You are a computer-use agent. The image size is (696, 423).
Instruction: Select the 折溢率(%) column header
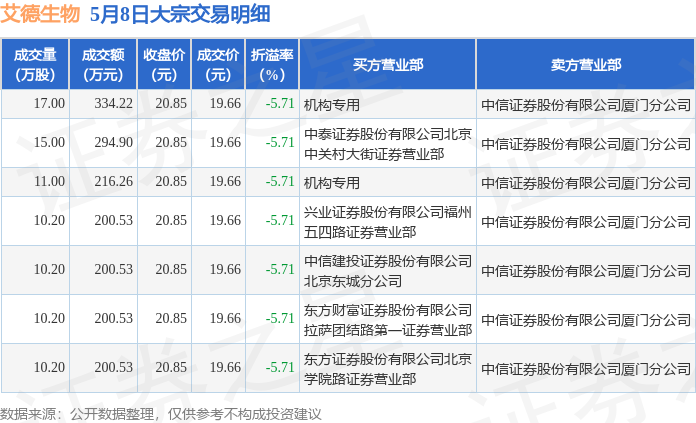tap(272, 64)
